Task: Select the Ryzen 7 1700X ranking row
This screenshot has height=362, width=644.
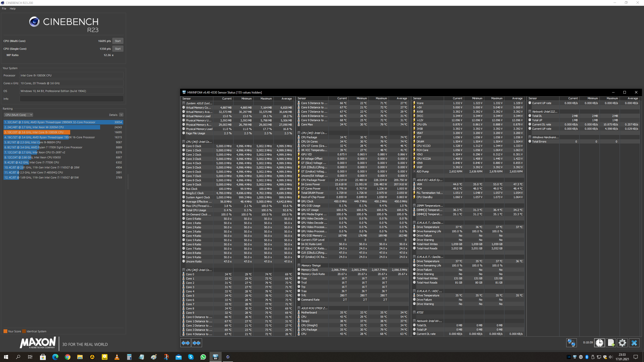Action: click(63, 147)
